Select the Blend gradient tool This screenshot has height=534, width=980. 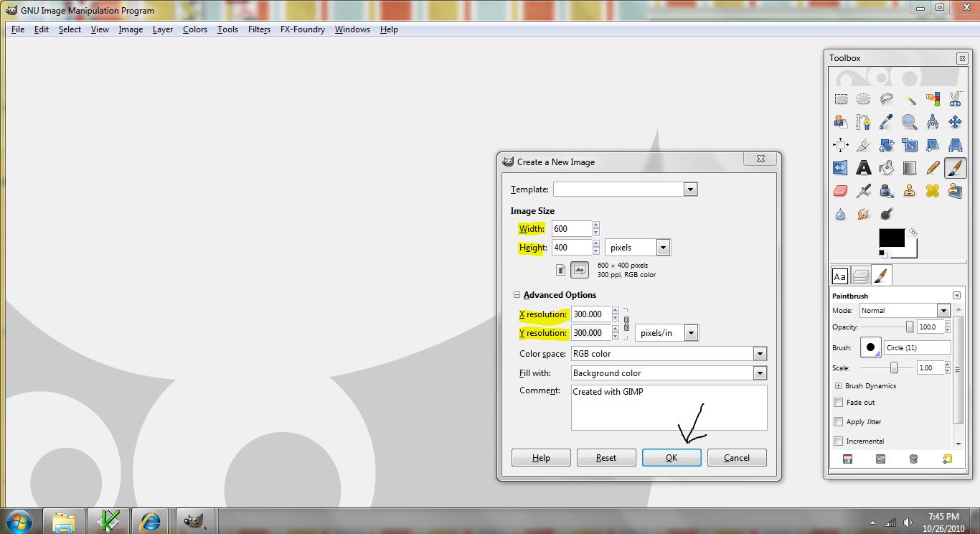[910, 168]
